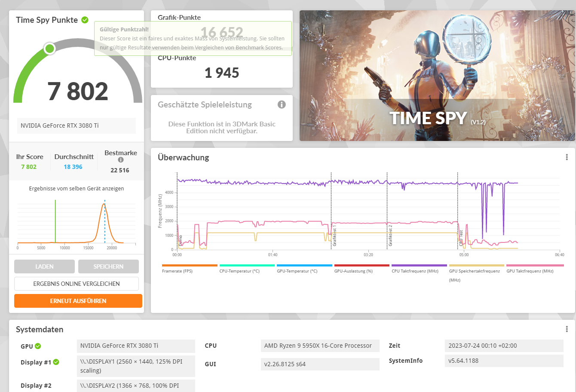
Task: Toggle the GPU Speichertaktfrequenz legend swatch
Action: pos(477,266)
